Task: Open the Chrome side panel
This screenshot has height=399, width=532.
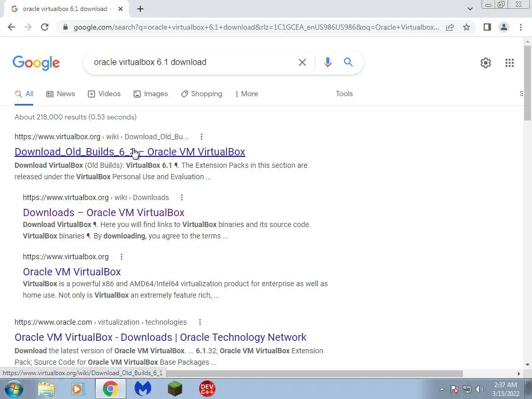Action: [487, 27]
